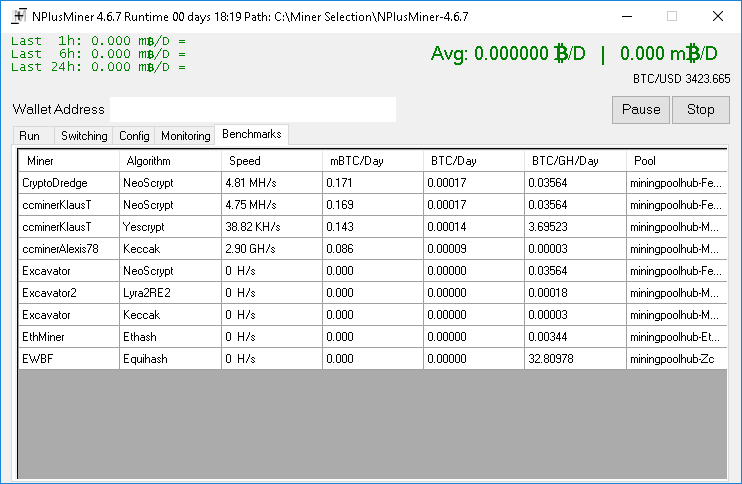Click the NPlusMiner app icon in title bar
Viewport: 742px width, 484px height.
click(x=18, y=17)
